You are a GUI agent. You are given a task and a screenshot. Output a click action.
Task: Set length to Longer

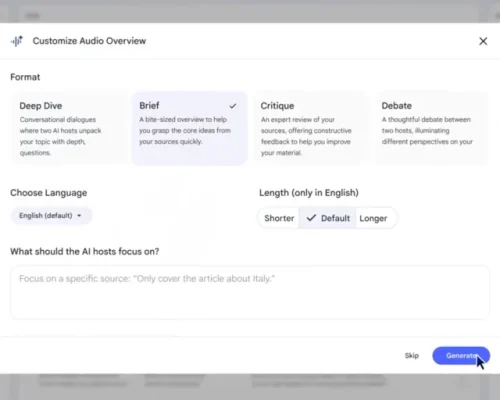point(376,218)
